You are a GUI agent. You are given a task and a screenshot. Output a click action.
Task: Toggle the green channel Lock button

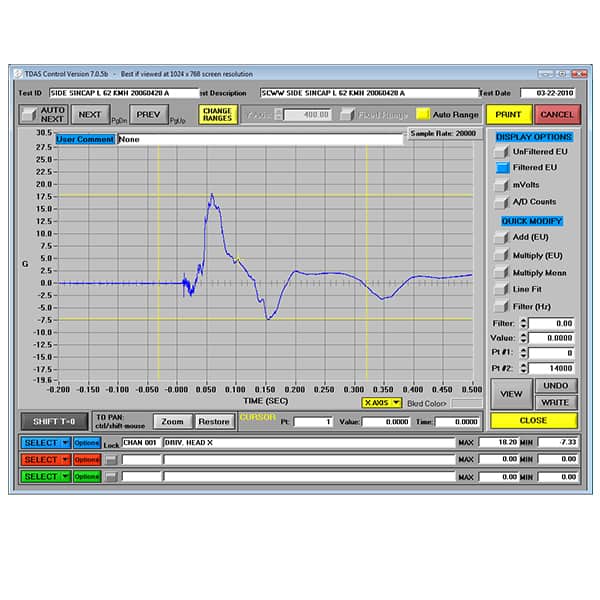pyautogui.click(x=111, y=477)
